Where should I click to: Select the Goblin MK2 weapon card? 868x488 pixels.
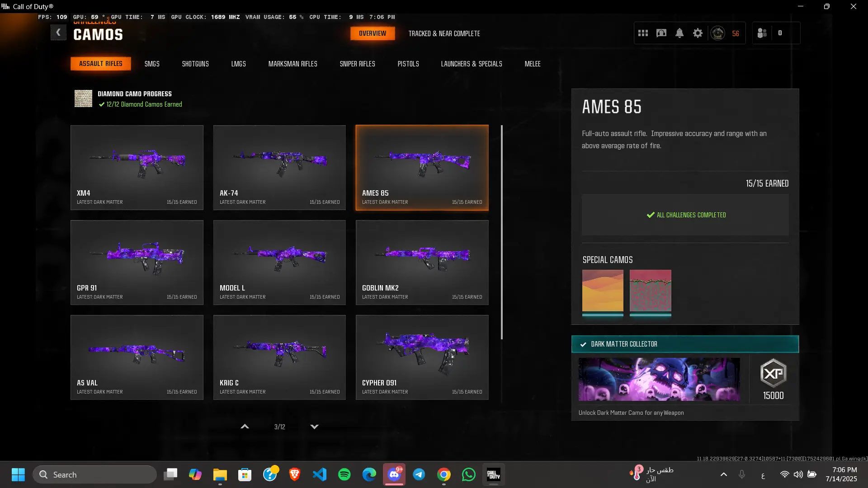(422, 262)
